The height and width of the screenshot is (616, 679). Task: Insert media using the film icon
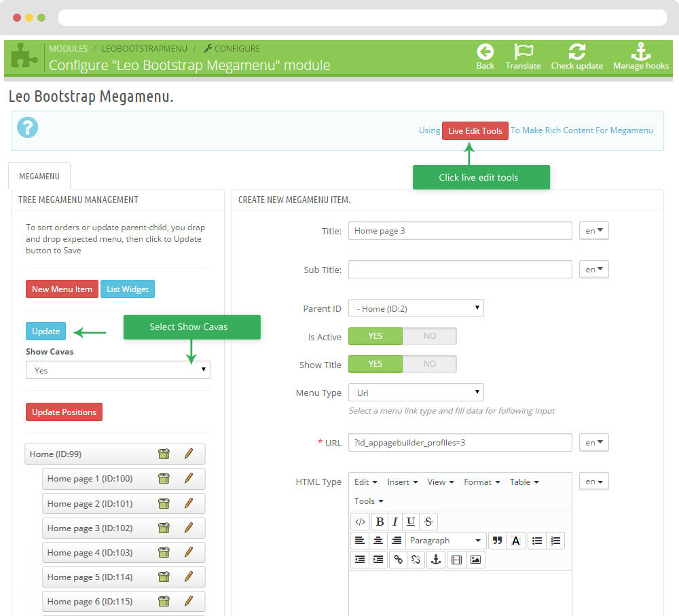point(456,560)
